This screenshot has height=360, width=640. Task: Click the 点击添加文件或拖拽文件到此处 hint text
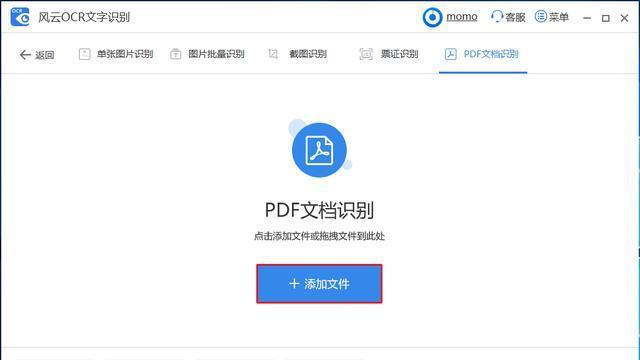pyautogui.click(x=319, y=236)
